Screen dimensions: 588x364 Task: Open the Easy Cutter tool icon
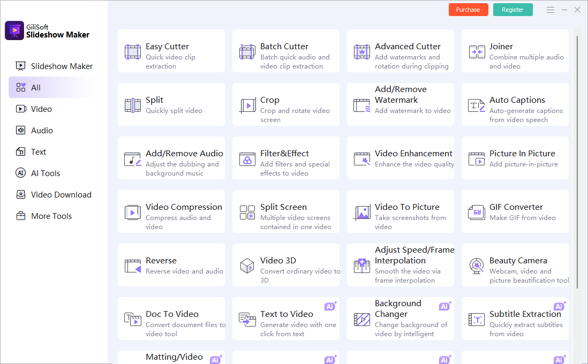click(133, 52)
